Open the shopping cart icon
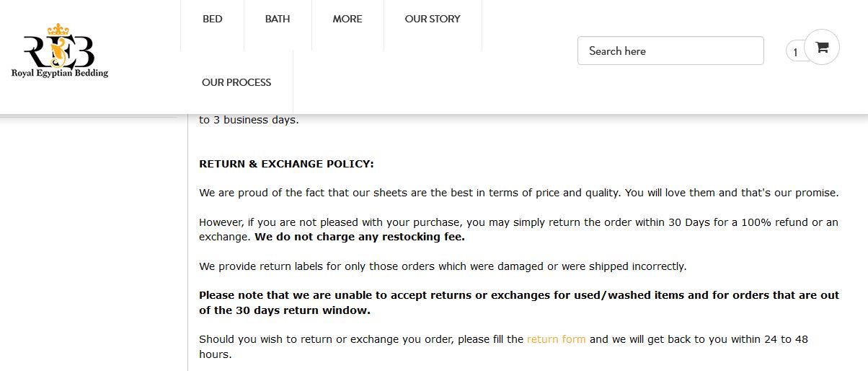Viewport: 868px width, 371px height. [x=821, y=48]
